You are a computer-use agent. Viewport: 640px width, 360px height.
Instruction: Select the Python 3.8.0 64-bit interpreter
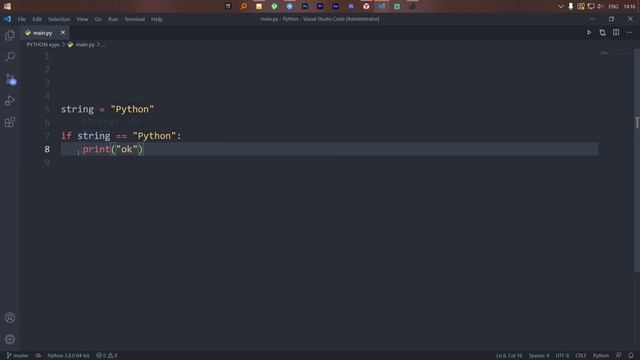click(68, 356)
